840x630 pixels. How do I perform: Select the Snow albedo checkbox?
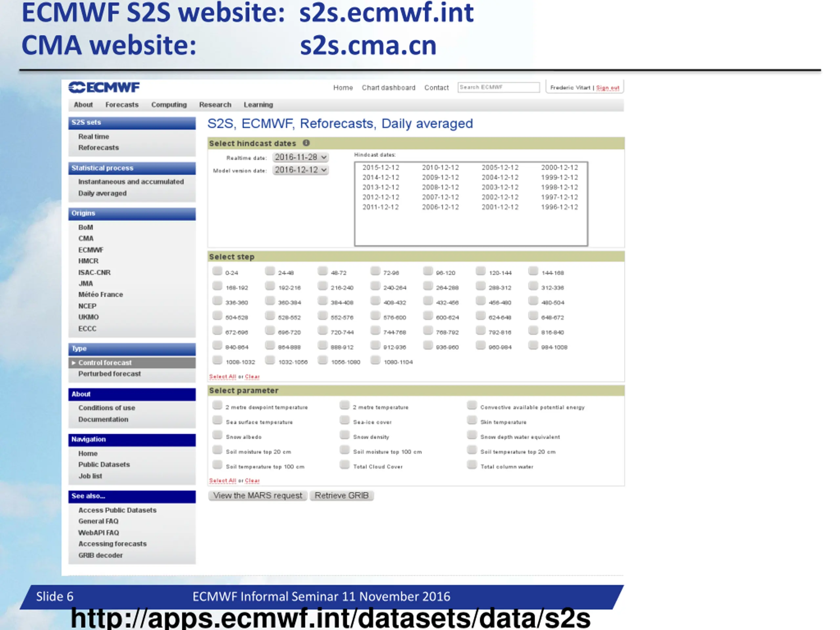pos(217,435)
